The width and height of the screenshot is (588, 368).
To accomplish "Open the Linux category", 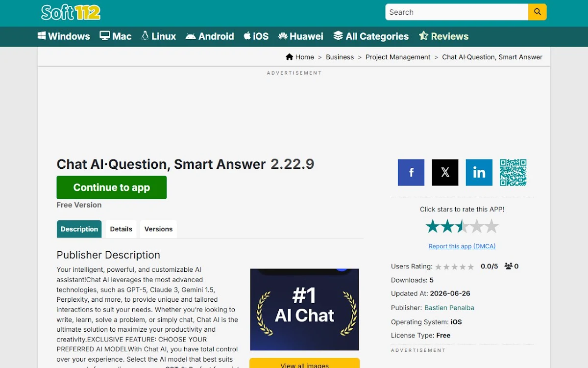I will pos(158,36).
